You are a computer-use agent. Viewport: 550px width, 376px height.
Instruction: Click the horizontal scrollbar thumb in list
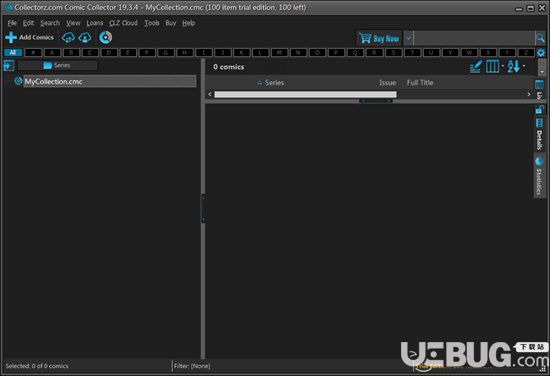point(305,94)
